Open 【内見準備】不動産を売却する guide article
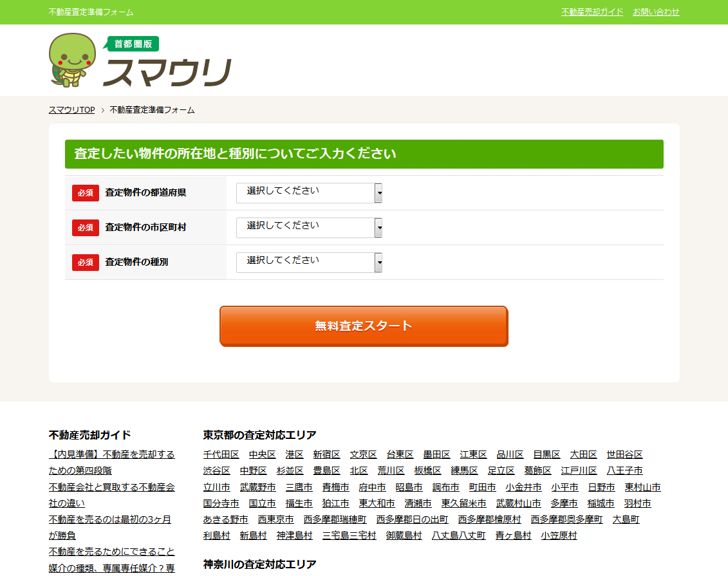The image size is (728, 576). (112, 462)
